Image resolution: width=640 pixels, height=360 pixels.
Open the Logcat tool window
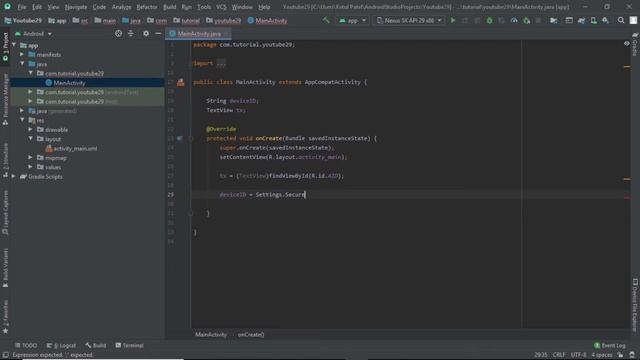pyautogui.click(x=61, y=345)
